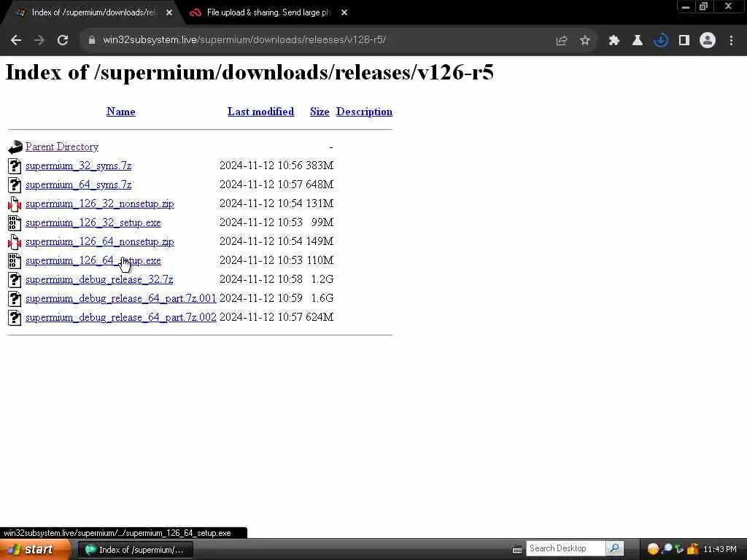Sort listing by Name
747x560 pixels.
pos(121,112)
